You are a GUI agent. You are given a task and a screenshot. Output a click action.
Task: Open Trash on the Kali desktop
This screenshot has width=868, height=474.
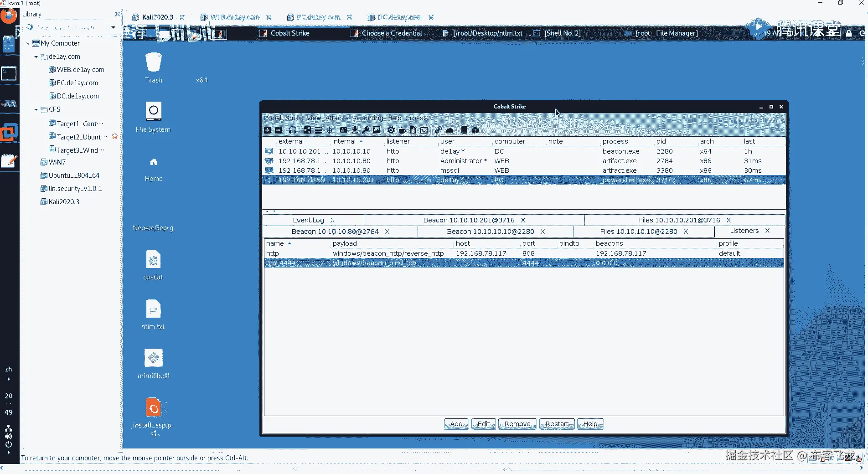point(154,68)
